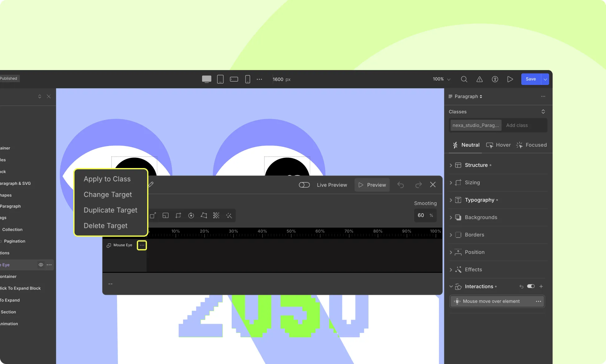This screenshot has height=364, width=606.
Task: Open the Save button dropdown arrow
Action: pos(545,79)
